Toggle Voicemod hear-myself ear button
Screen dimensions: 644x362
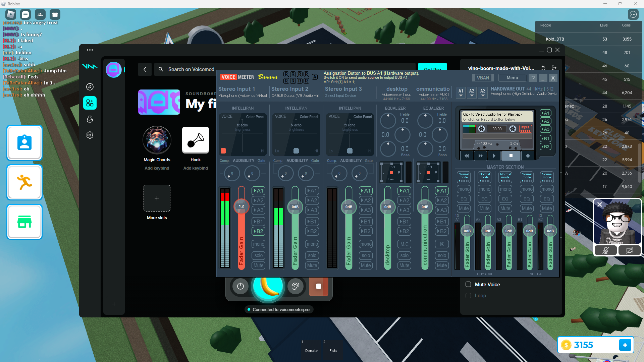pyautogui.click(x=296, y=286)
